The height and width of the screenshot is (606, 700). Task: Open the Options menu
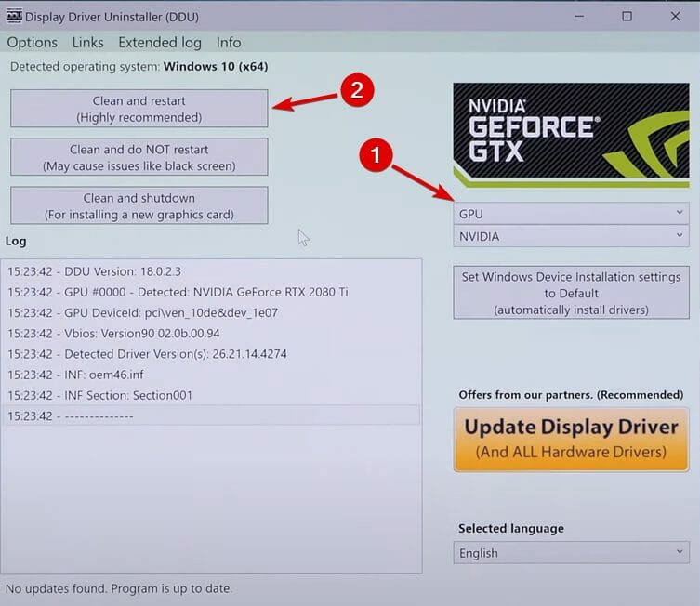tap(33, 43)
